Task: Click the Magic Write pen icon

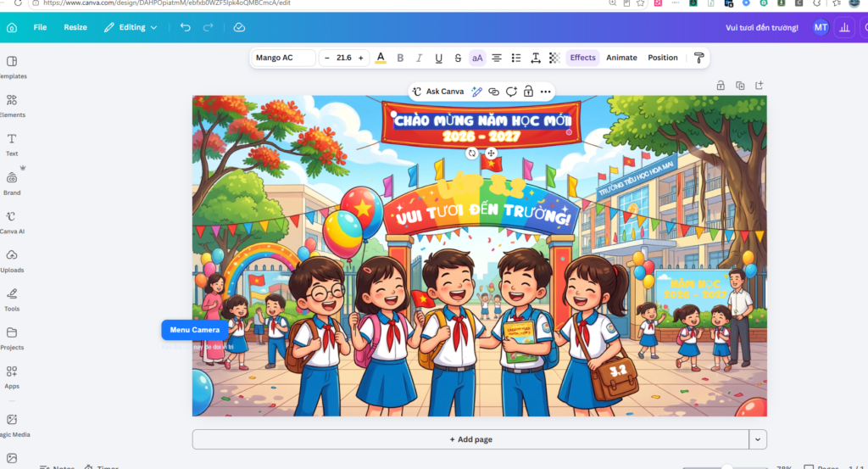Action: point(476,92)
